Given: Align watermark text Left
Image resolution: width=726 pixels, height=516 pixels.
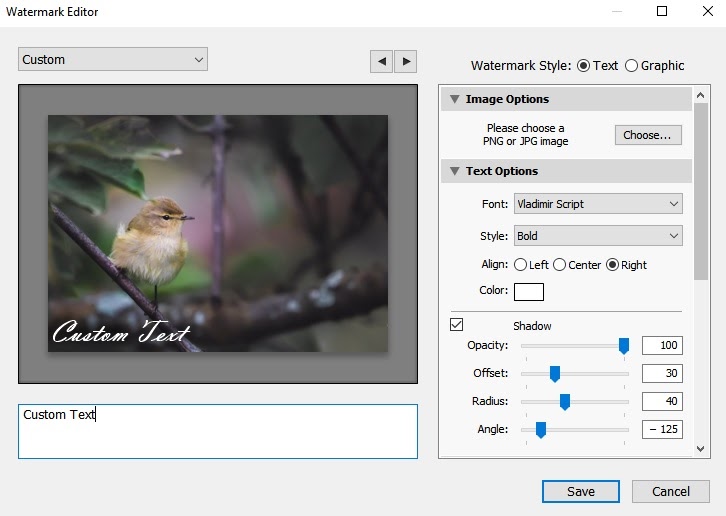Looking at the screenshot, I should (520, 265).
